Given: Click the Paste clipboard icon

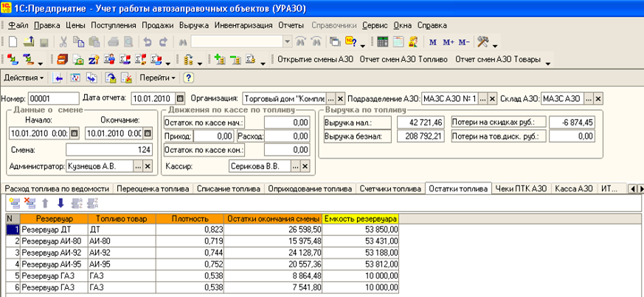Looking at the screenshot, I should (x=94, y=41).
